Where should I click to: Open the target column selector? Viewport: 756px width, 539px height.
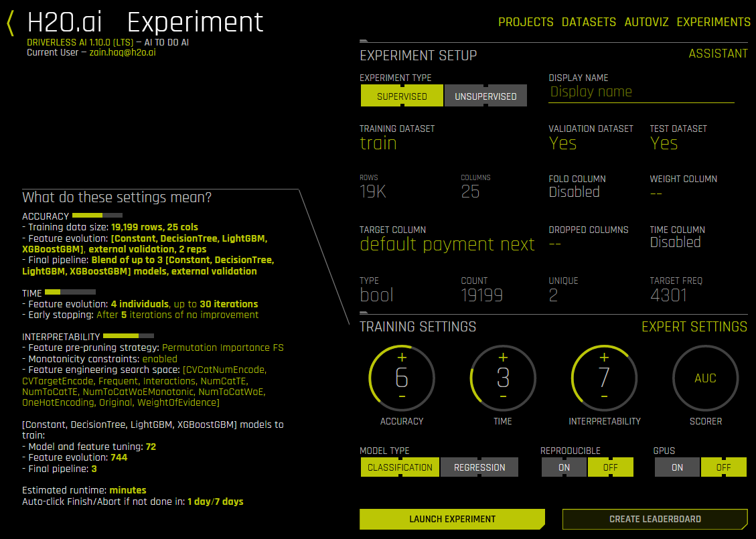click(x=447, y=244)
